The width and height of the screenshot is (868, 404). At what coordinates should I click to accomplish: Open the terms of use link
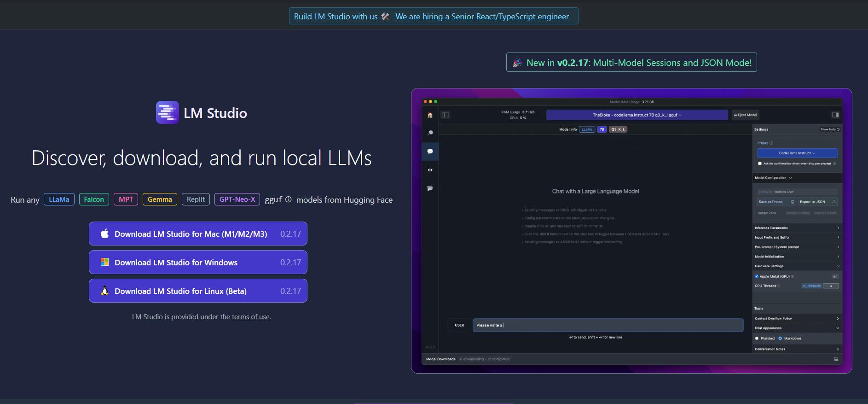tap(250, 317)
